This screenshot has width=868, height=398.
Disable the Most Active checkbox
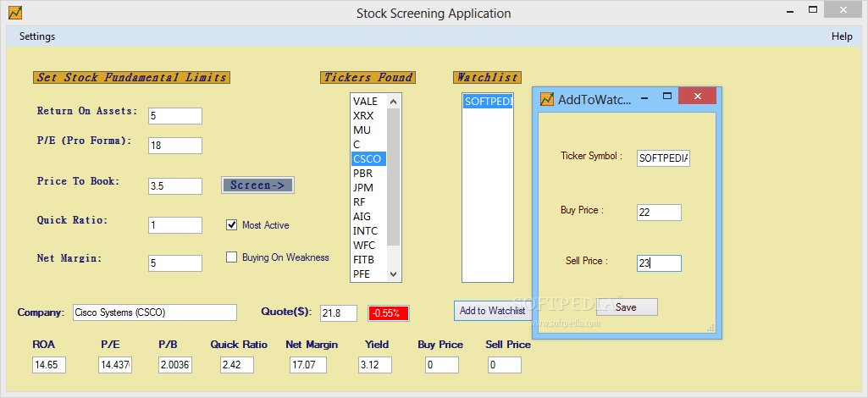click(x=231, y=224)
